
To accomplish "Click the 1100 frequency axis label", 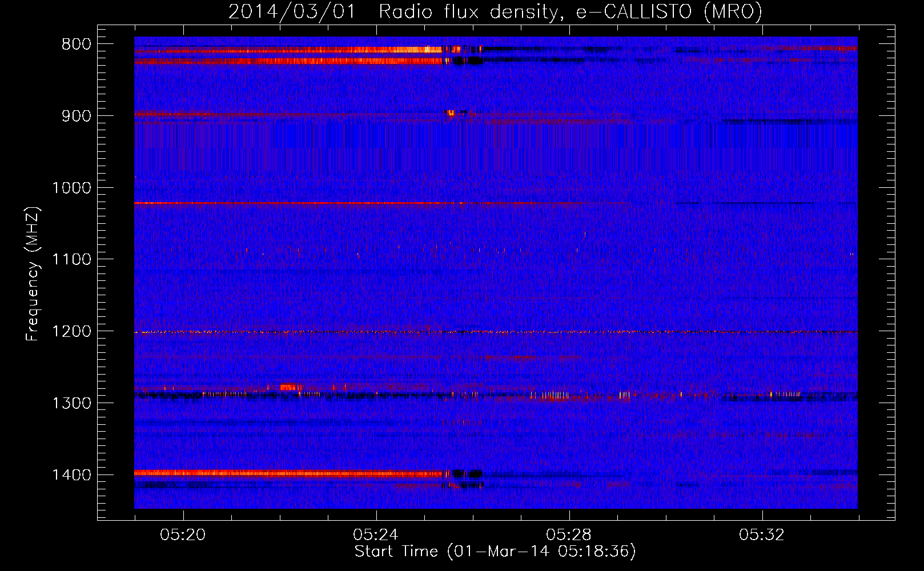I will click(x=71, y=260).
